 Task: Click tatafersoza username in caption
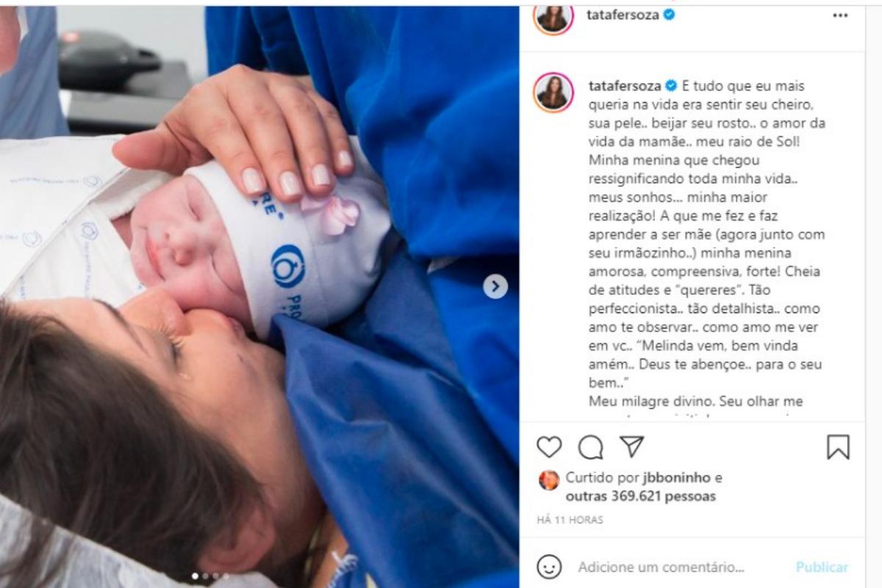tap(624, 85)
